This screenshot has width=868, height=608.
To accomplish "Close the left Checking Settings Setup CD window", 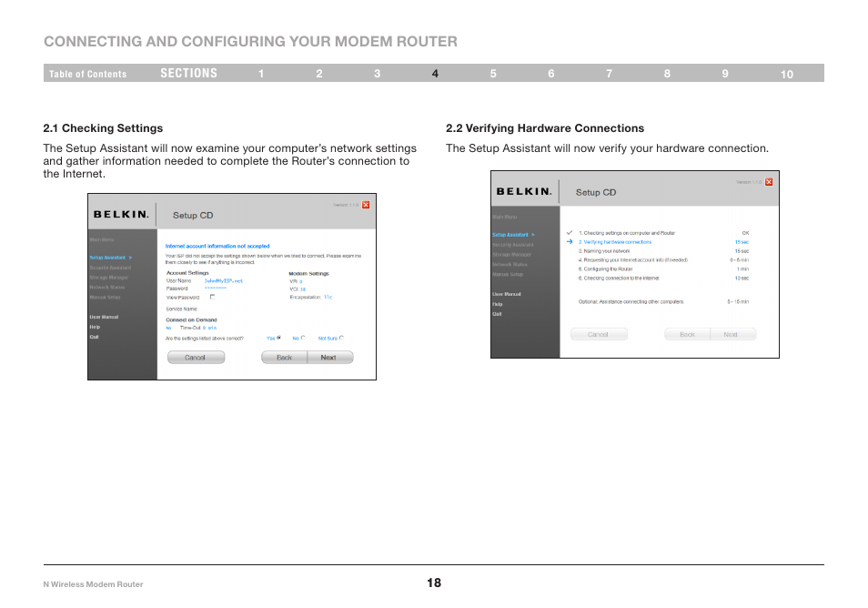I will tap(366, 205).
